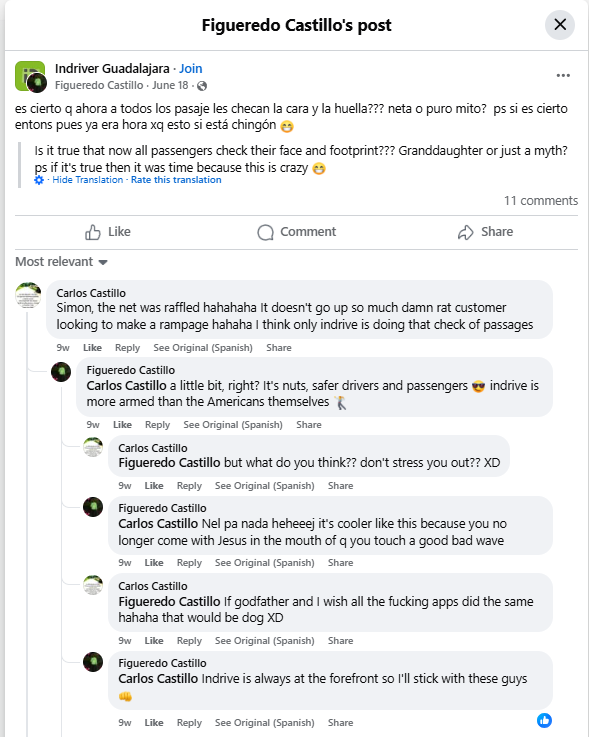
Task: Join the Indriver Guadalajara group
Action: click(190, 69)
